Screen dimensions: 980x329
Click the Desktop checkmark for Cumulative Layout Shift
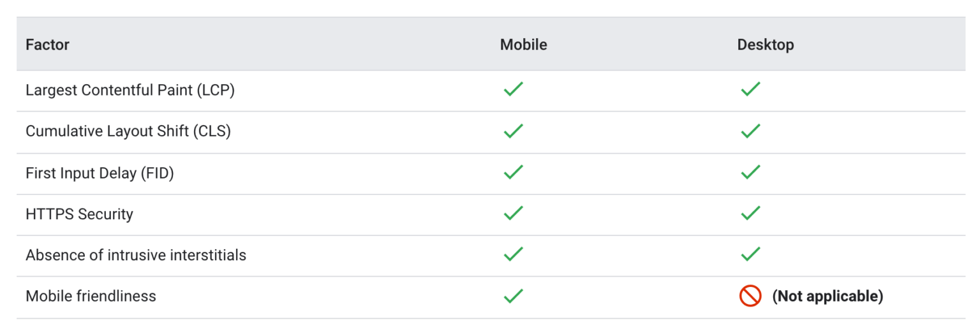point(750,131)
